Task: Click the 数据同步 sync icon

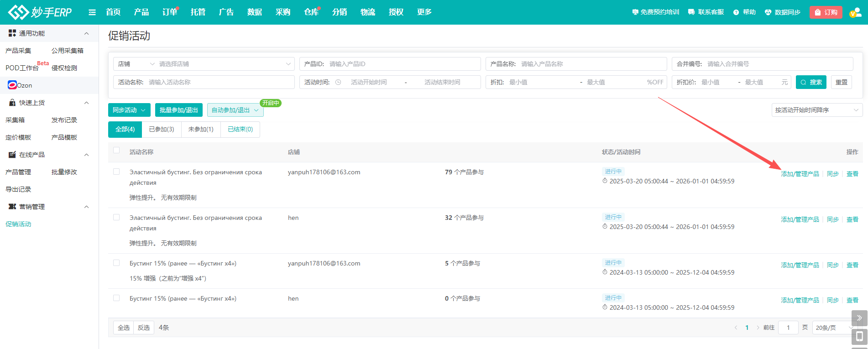Action: 768,12
